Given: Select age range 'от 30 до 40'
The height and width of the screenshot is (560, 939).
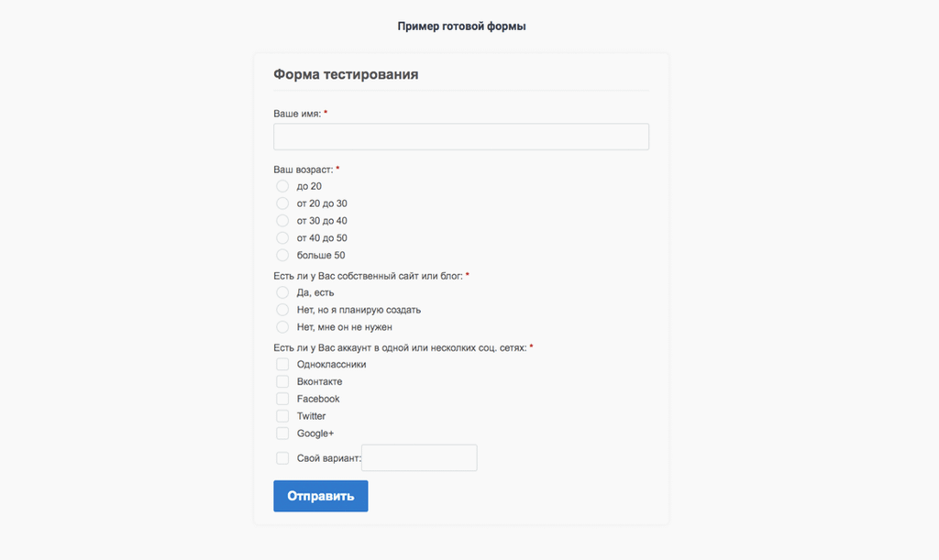Looking at the screenshot, I should click(282, 221).
